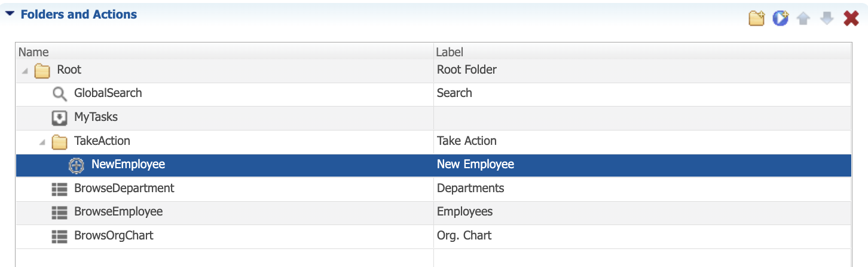
Task: Click the new action toolbar icon
Action: click(780, 19)
